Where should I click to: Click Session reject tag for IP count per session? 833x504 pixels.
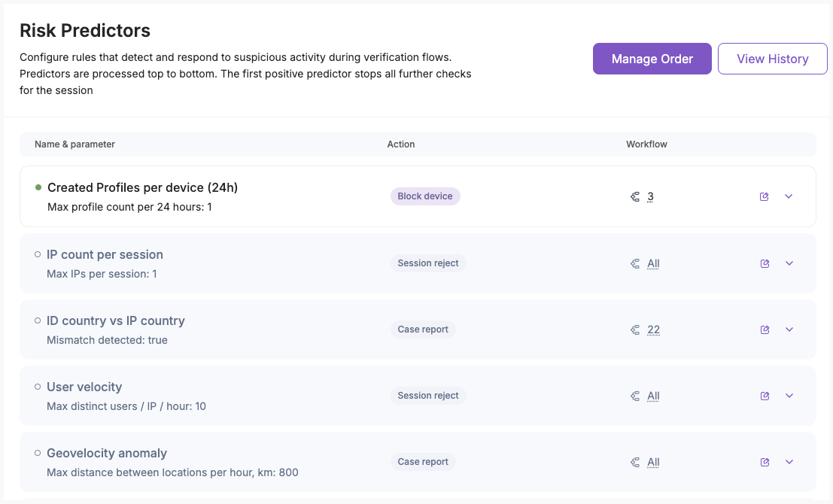(428, 263)
